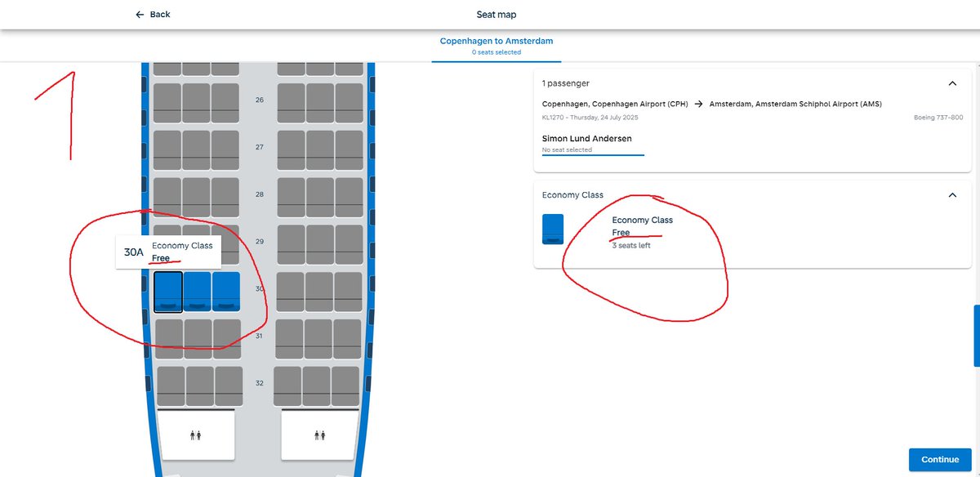Image resolution: width=980 pixels, height=477 pixels.
Task: Click occupied gray aisle seat 31C
Action: pyautogui.click(x=227, y=339)
